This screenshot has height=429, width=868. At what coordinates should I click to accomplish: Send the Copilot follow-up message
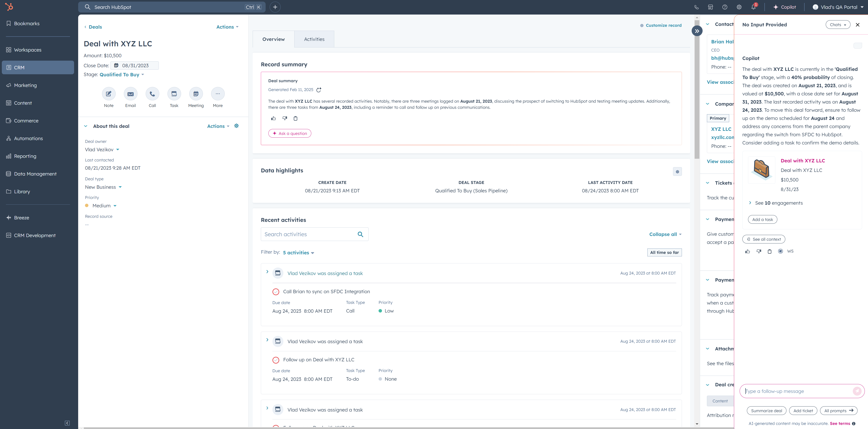click(x=857, y=391)
